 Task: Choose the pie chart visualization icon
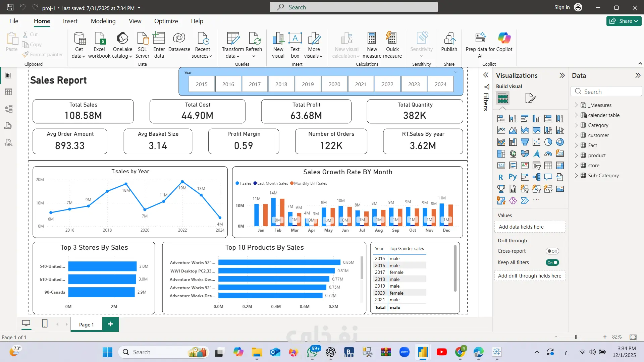(x=548, y=142)
